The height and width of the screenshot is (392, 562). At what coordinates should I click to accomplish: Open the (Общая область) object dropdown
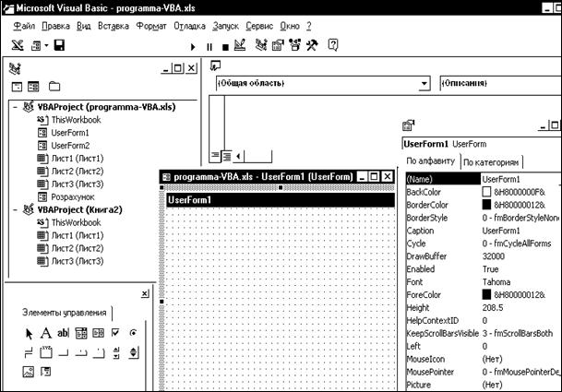[424, 84]
